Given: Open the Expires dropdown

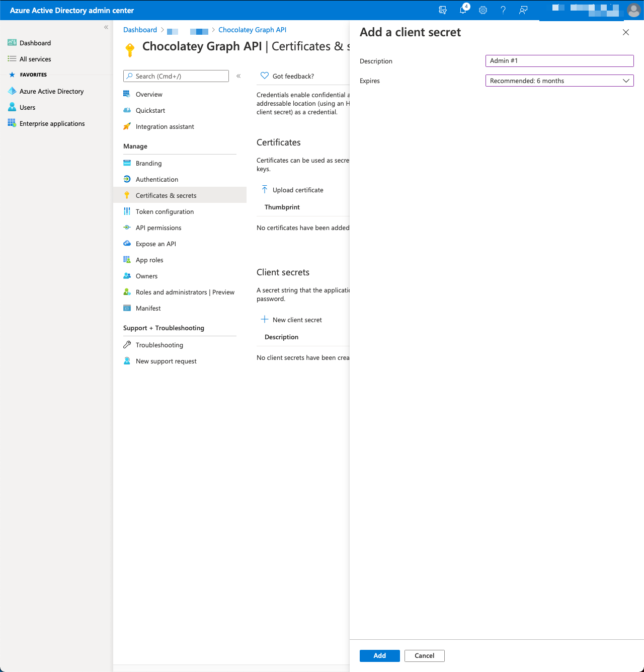Looking at the screenshot, I should [559, 81].
